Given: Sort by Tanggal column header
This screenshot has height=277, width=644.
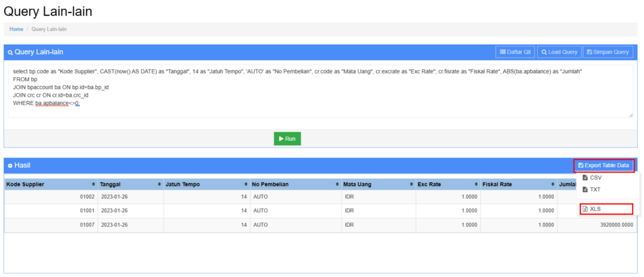Looking at the screenshot, I should (x=131, y=184).
